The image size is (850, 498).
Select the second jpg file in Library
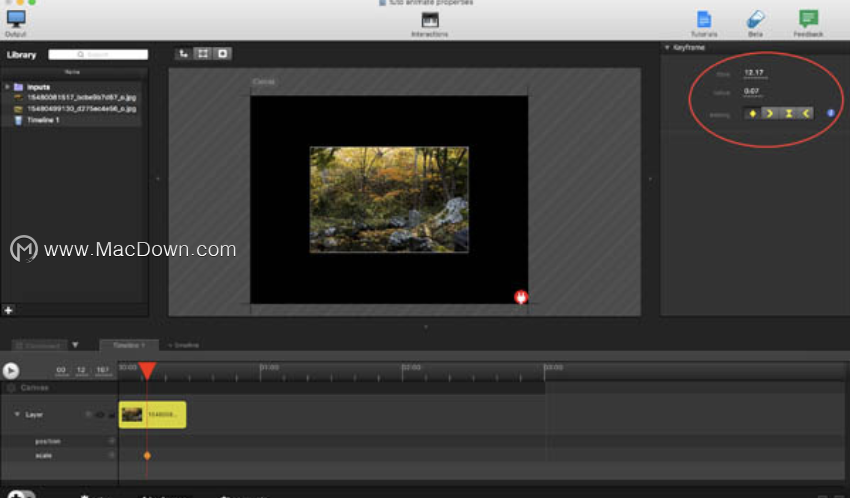(72, 109)
